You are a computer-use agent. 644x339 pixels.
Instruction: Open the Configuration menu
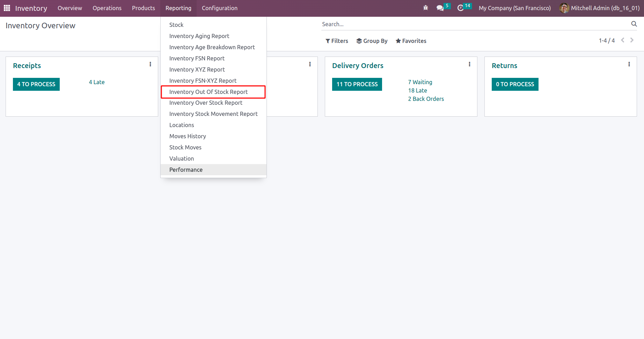[x=219, y=8]
